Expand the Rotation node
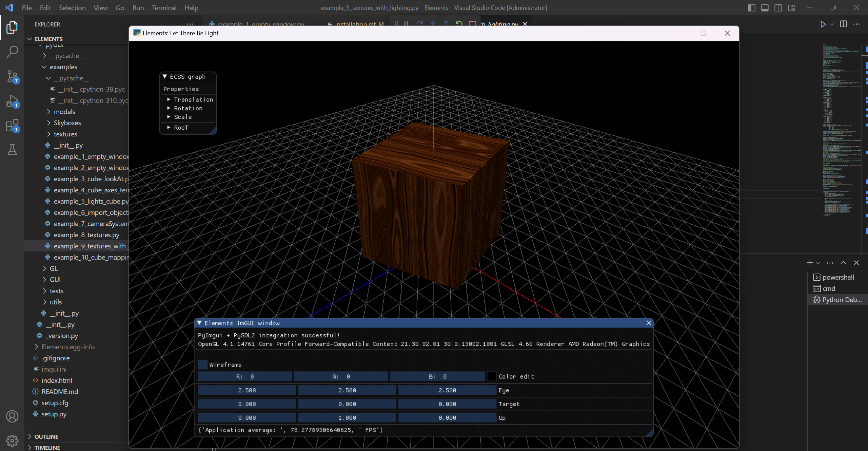Viewport: 868px width, 451px height. [x=169, y=108]
